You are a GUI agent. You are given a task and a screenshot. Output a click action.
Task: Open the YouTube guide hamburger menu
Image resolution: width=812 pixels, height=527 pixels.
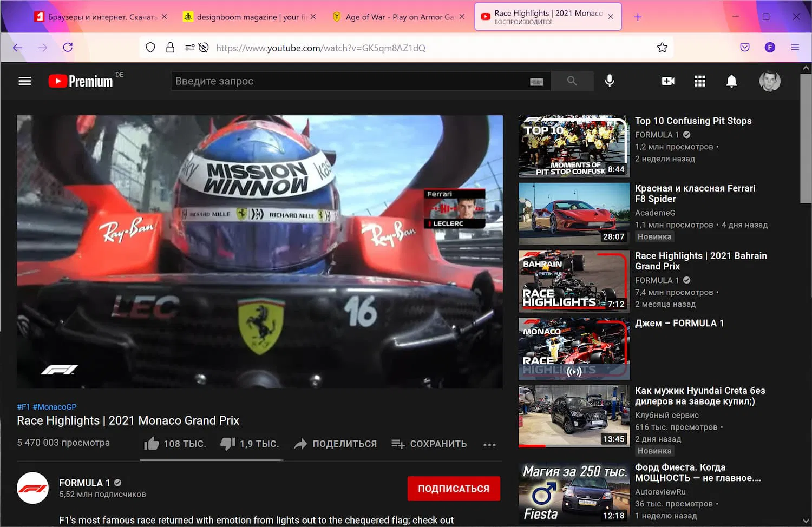click(x=24, y=81)
